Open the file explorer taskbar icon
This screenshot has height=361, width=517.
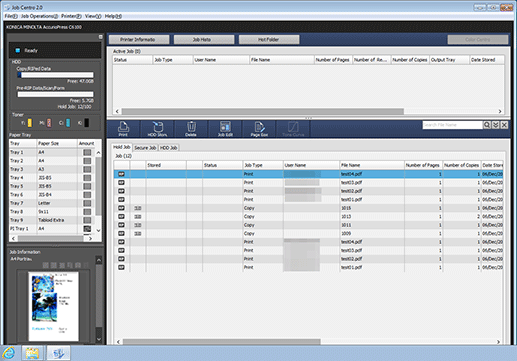[x=32, y=353]
